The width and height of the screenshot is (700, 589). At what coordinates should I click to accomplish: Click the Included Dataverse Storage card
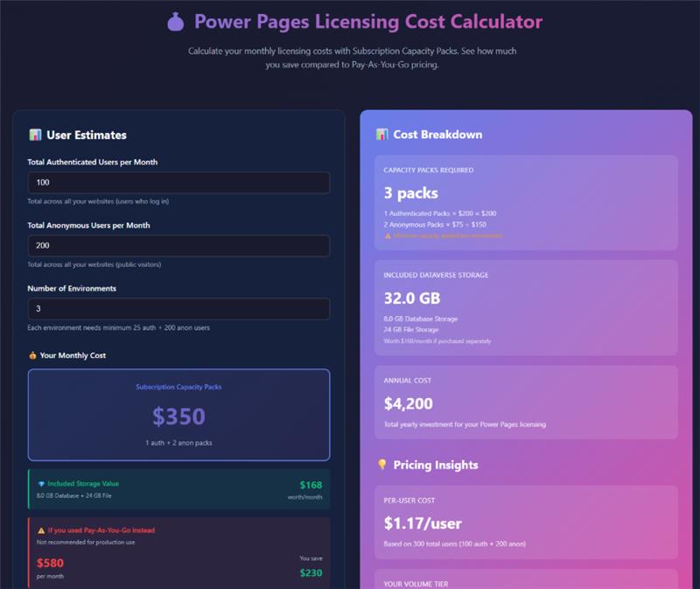[x=526, y=307]
